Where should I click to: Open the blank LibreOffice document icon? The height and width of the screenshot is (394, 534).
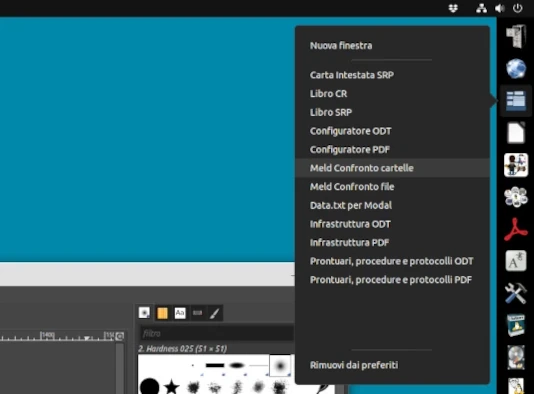(516, 133)
